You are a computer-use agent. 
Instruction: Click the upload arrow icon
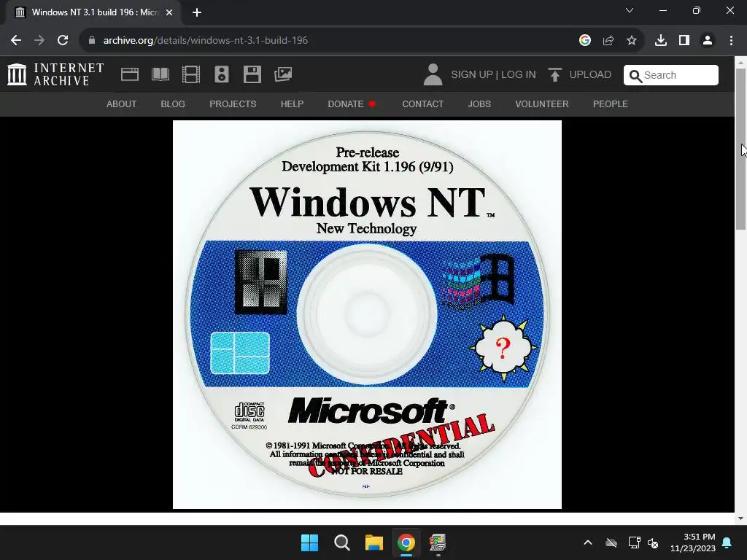coord(554,75)
